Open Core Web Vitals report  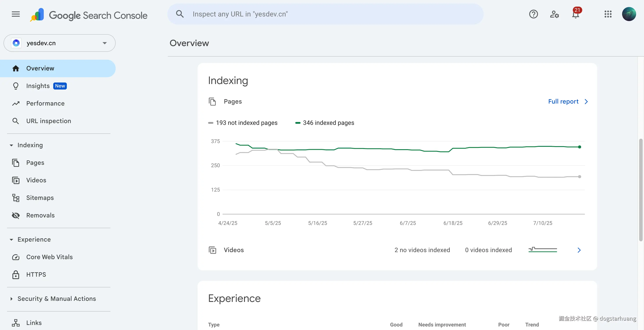49,257
